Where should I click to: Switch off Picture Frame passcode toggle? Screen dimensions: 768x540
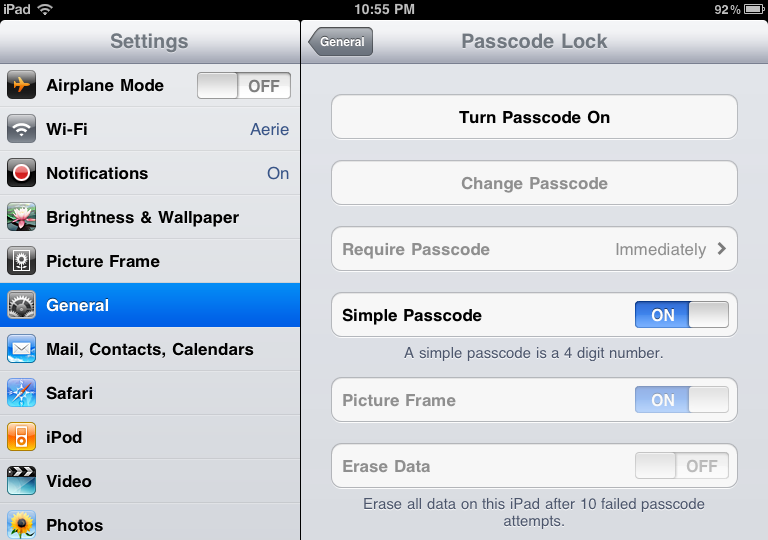681,400
